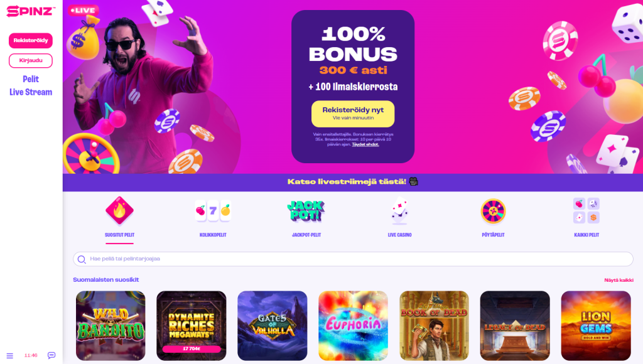Click the yellow Rekisteröidy nyt button
643x364 pixels.
(x=353, y=114)
